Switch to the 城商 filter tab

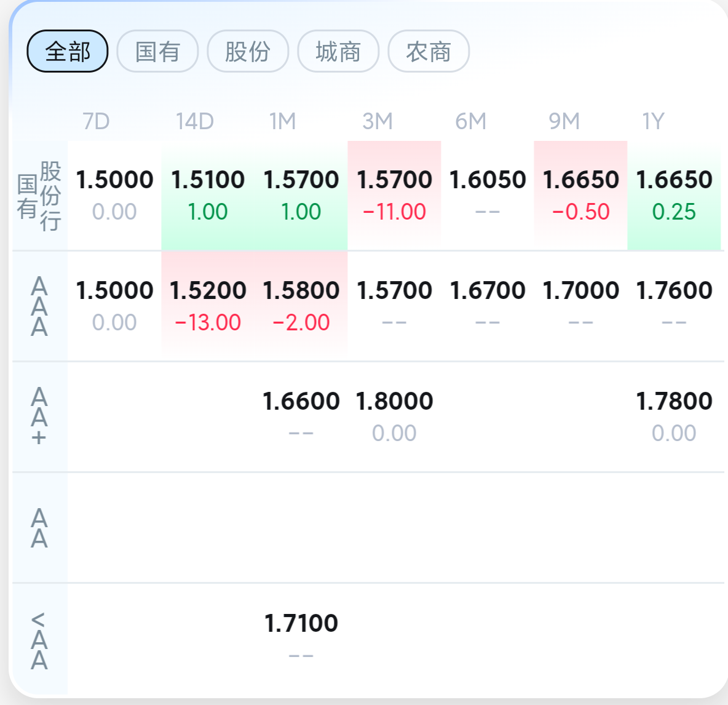[x=338, y=51]
